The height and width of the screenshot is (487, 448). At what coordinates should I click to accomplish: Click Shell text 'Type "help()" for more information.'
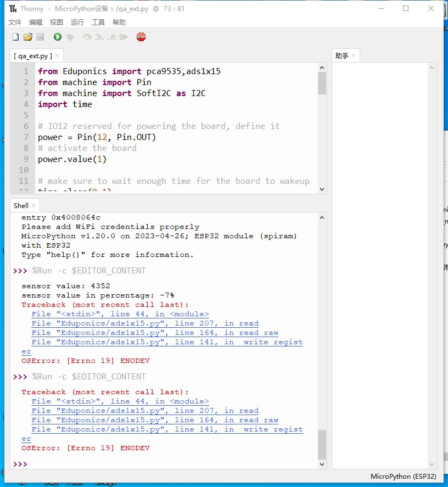click(108, 255)
